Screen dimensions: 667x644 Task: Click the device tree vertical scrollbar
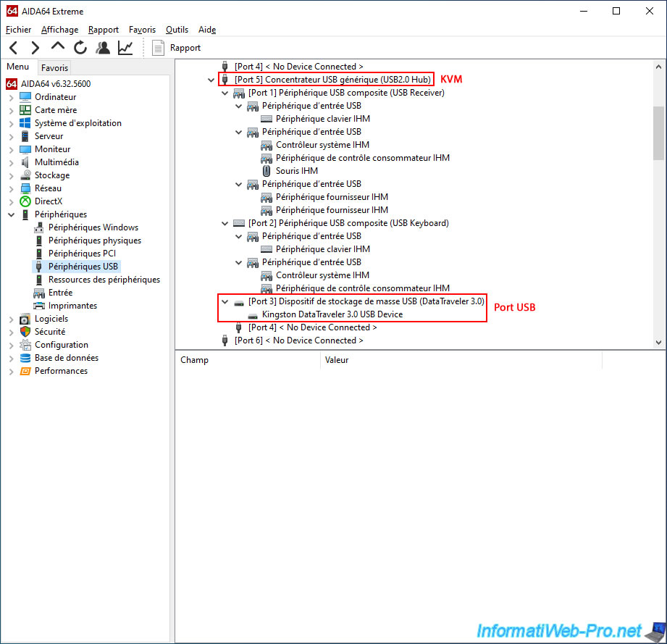pyautogui.click(x=658, y=133)
